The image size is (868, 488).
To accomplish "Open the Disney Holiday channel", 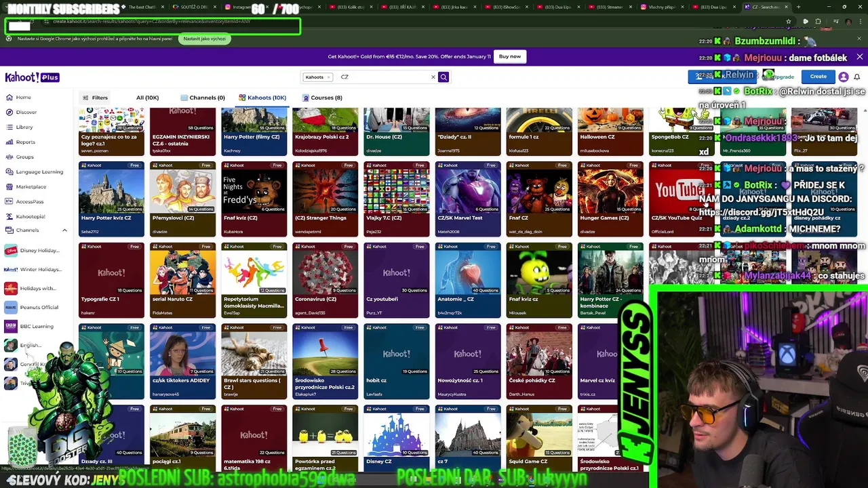I will 33,250.
